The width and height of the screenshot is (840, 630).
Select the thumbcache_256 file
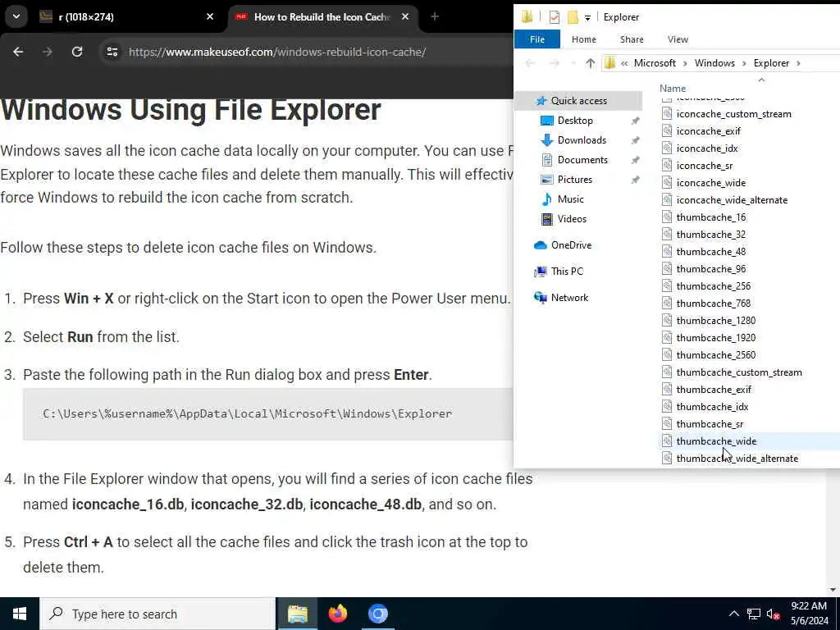(714, 286)
